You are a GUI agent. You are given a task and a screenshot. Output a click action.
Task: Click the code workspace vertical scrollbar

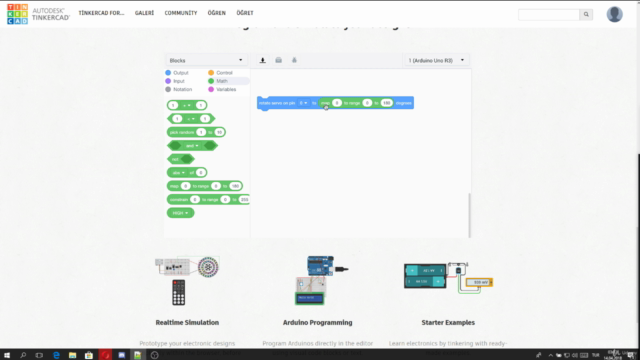point(469,215)
